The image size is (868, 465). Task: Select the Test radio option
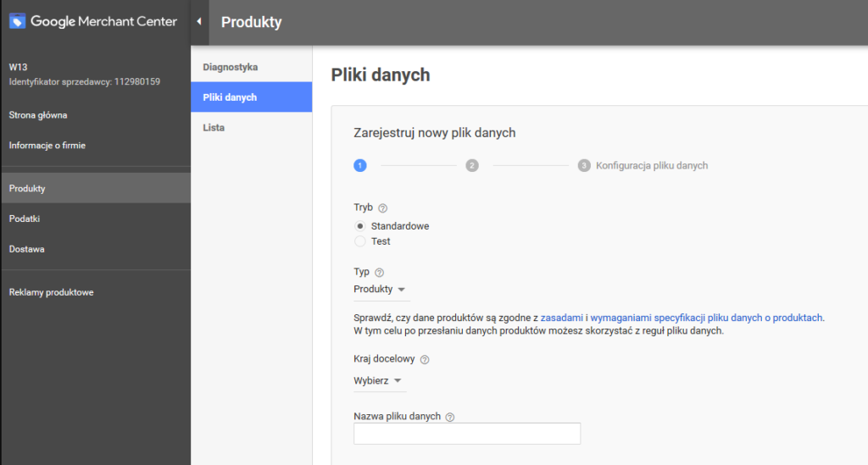coord(360,241)
